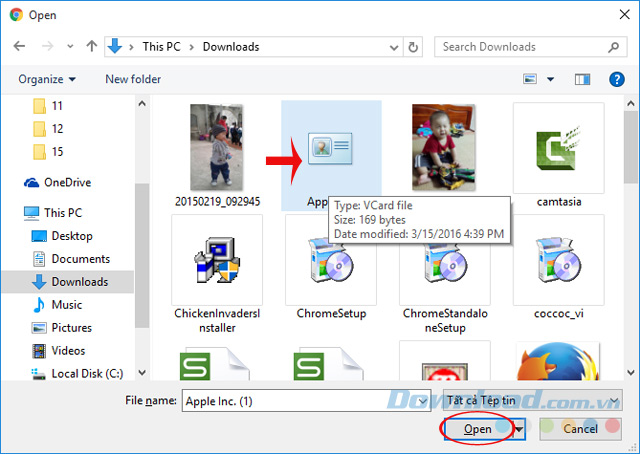Open recent locations dropdown chevron
The width and height of the screenshot is (640, 454).
[x=70, y=47]
